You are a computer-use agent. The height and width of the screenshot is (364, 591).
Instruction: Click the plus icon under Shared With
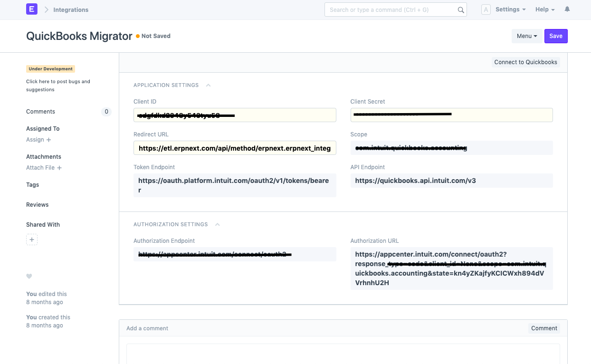click(32, 240)
